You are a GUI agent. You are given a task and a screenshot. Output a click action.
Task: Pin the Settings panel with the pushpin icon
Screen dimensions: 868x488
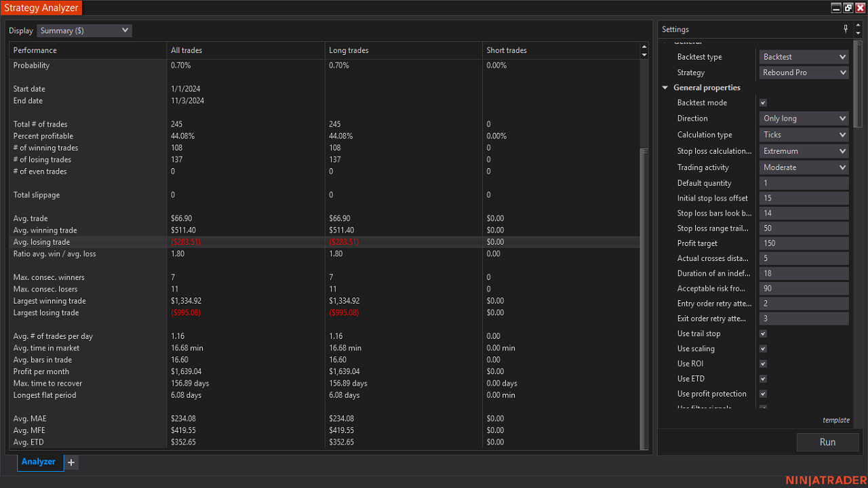tap(846, 29)
